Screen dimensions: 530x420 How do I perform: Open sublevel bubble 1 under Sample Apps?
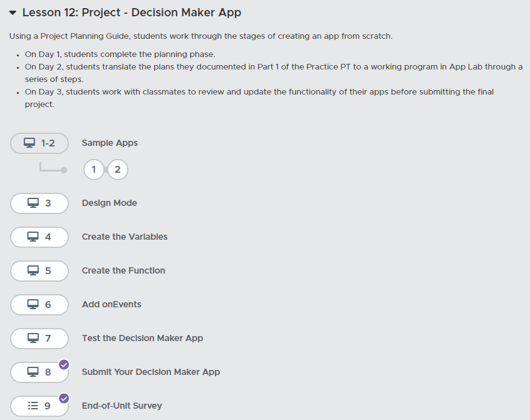click(94, 170)
